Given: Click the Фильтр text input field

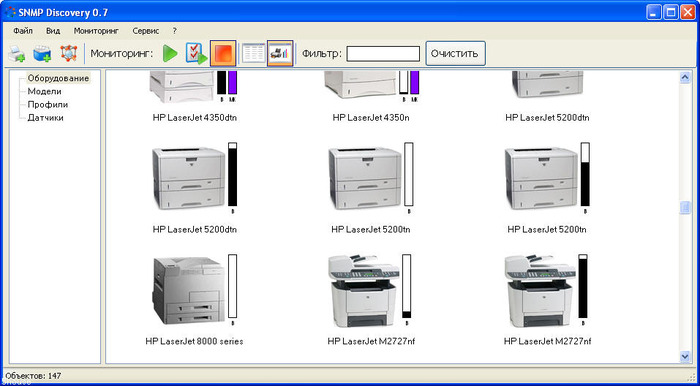Looking at the screenshot, I should [383, 54].
